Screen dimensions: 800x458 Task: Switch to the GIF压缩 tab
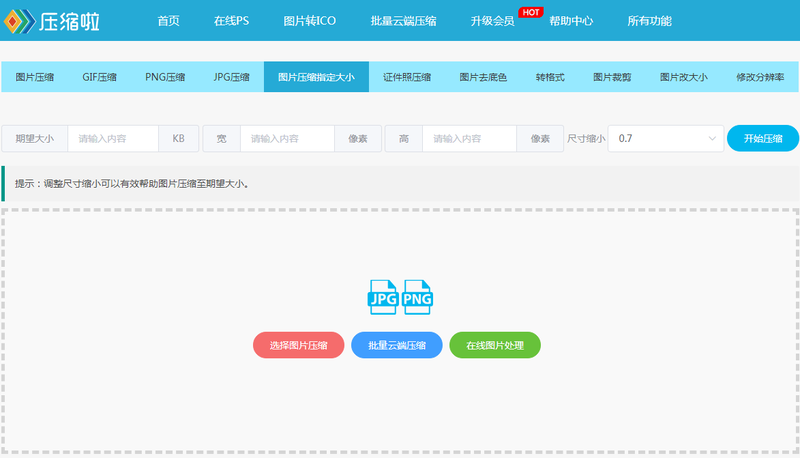99,77
